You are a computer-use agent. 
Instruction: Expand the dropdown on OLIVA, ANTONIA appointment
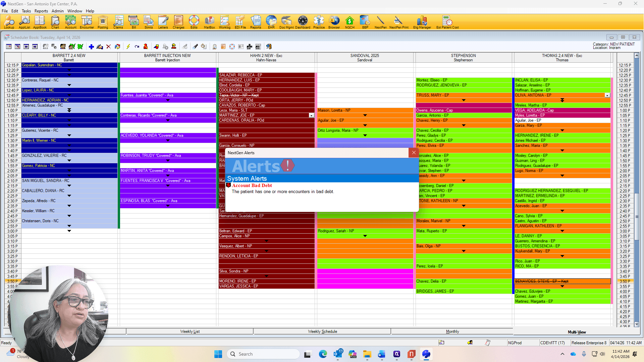(607, 96)
